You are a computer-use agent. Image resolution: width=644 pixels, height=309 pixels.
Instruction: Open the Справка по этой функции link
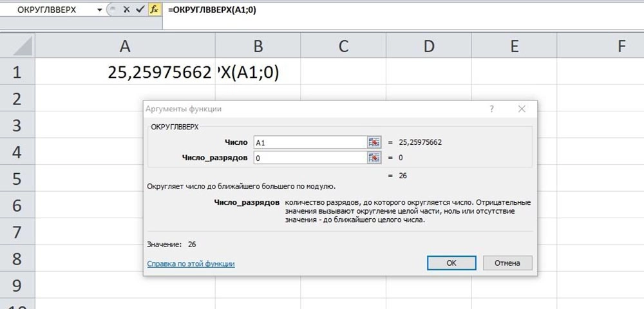click(191, 263)
